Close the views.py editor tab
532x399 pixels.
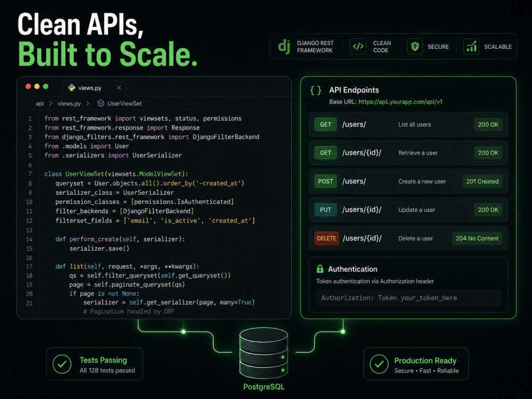coord(119,88)
